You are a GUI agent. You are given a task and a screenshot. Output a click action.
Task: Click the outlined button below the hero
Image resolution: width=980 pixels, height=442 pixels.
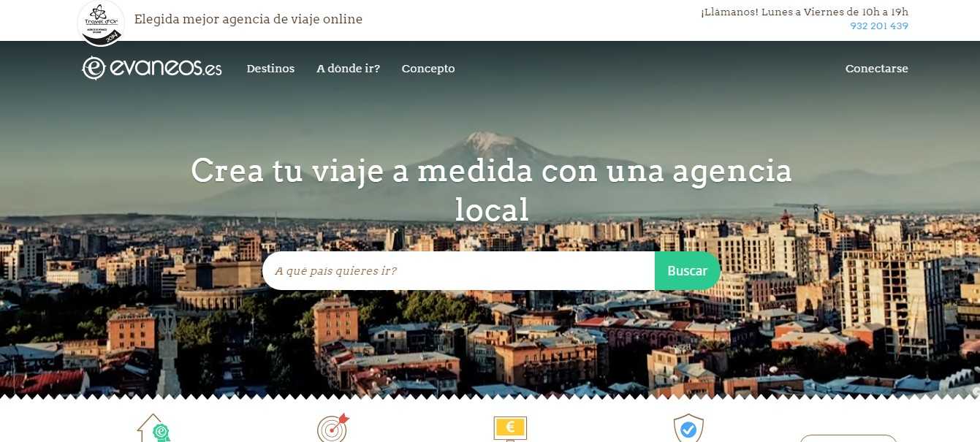pos(848,438)
